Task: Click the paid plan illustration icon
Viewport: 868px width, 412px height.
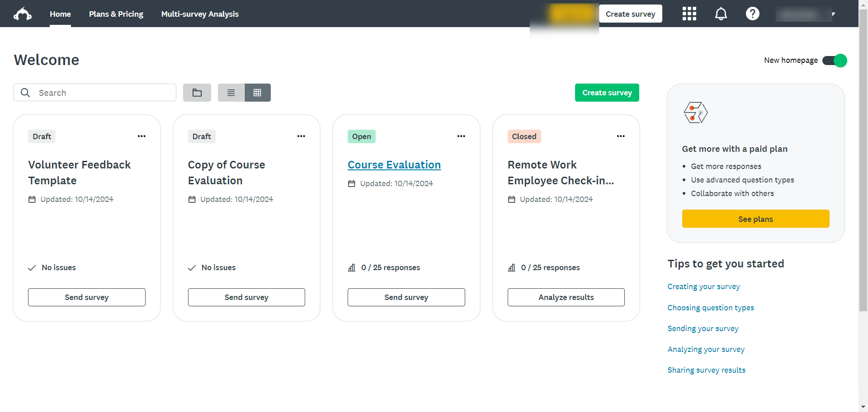Action: (696, 112)
